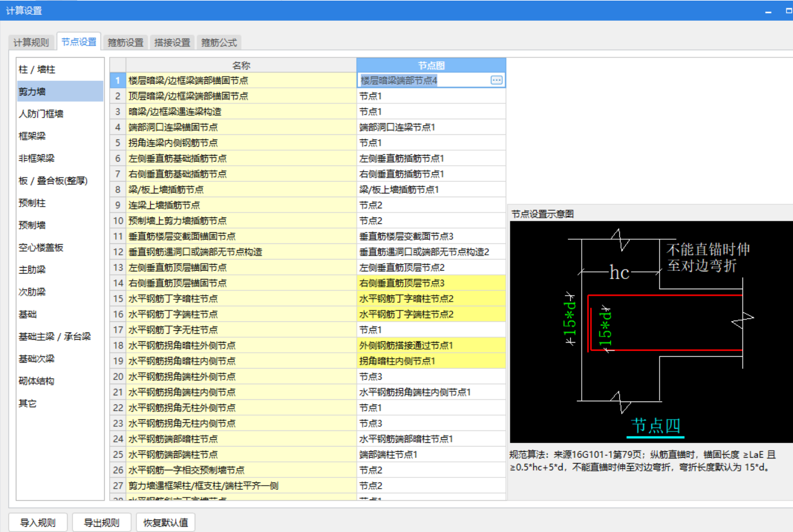Click the 左侧垂直筋插筋节点1 cell
Image resolution: width=793 pixels, height=532 pixels.
432,159
